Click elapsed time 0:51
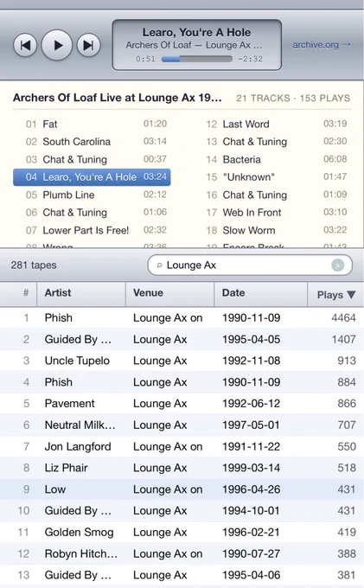Screen dimensions: 364x588 [x=145, y=59]
